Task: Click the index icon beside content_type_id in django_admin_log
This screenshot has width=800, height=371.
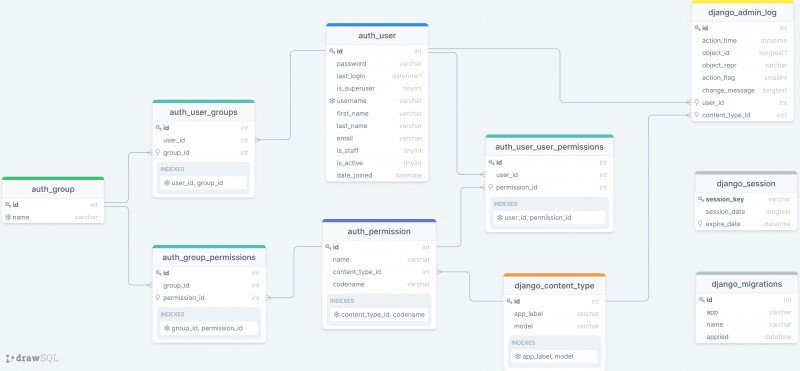Action: pos(697,115)
